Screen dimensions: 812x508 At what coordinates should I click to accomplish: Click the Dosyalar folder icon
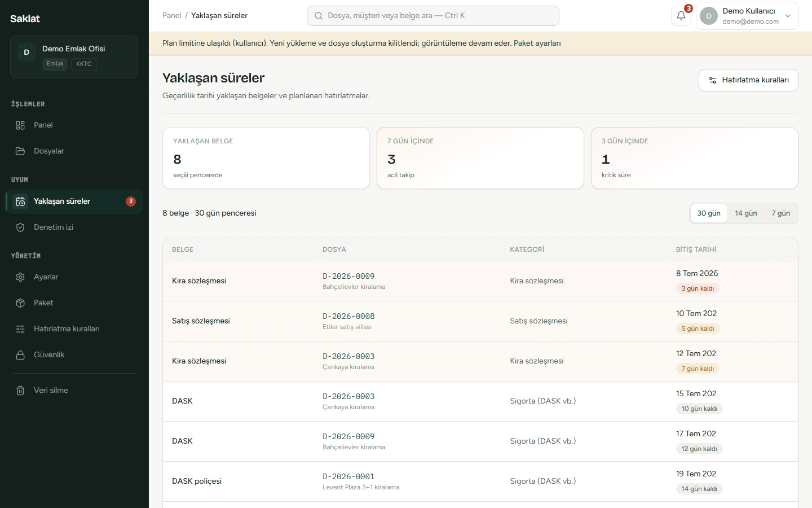[20, 151]
